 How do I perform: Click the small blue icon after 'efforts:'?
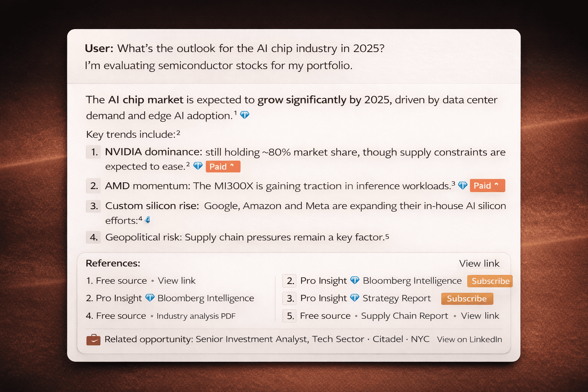pyautogui.click(x=148, y=220)
